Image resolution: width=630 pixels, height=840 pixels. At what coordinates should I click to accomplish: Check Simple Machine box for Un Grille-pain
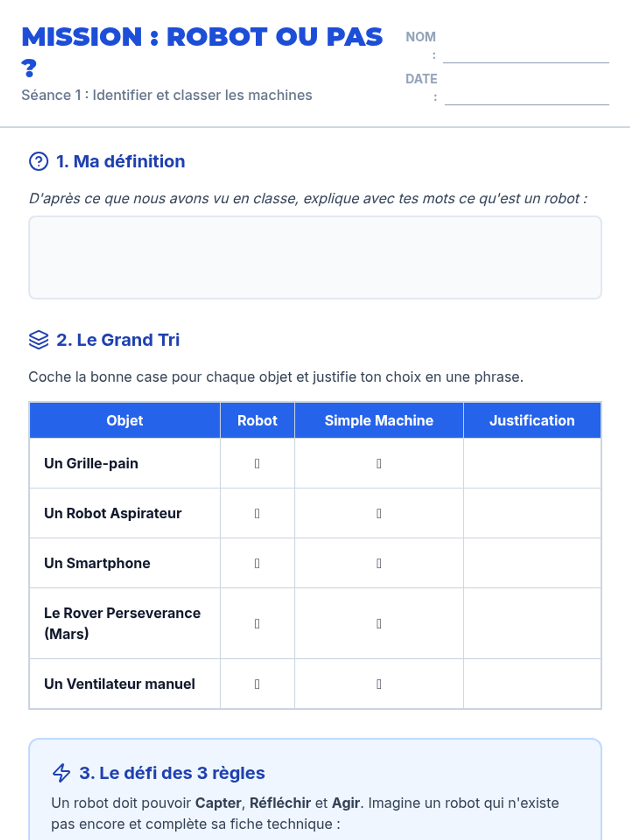pos(379,464)
